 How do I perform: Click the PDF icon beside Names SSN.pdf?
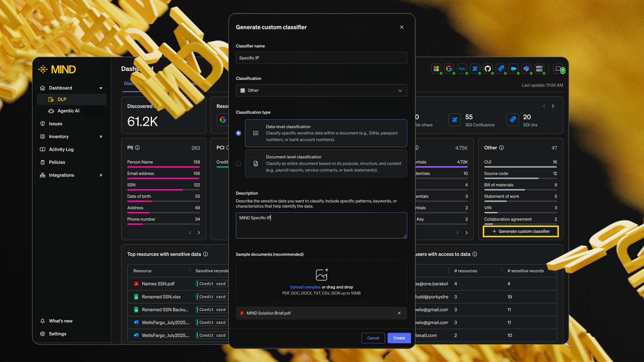(136, 284)
